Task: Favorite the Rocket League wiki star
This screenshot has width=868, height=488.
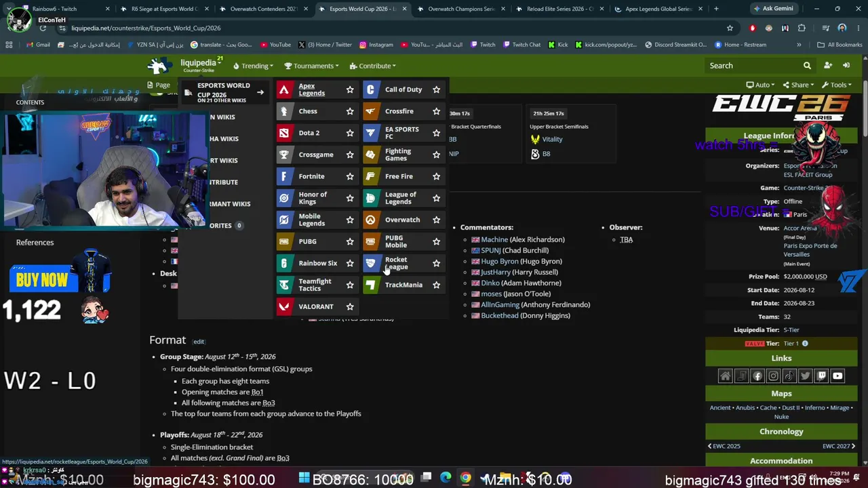Action: click(436, 263)
